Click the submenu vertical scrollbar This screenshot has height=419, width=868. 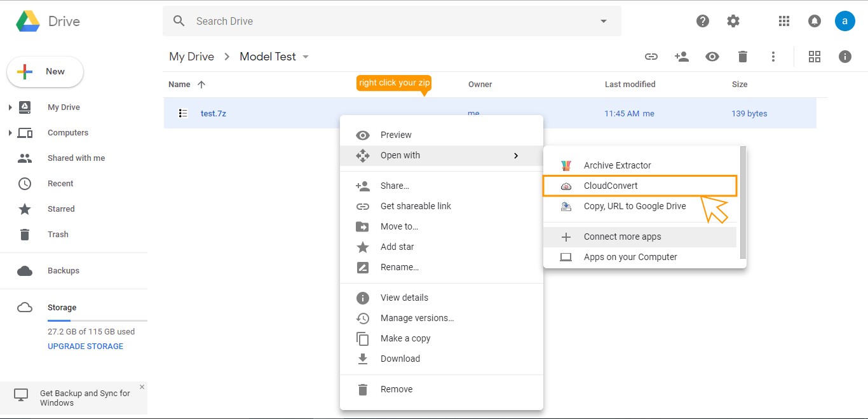point(743,202)
